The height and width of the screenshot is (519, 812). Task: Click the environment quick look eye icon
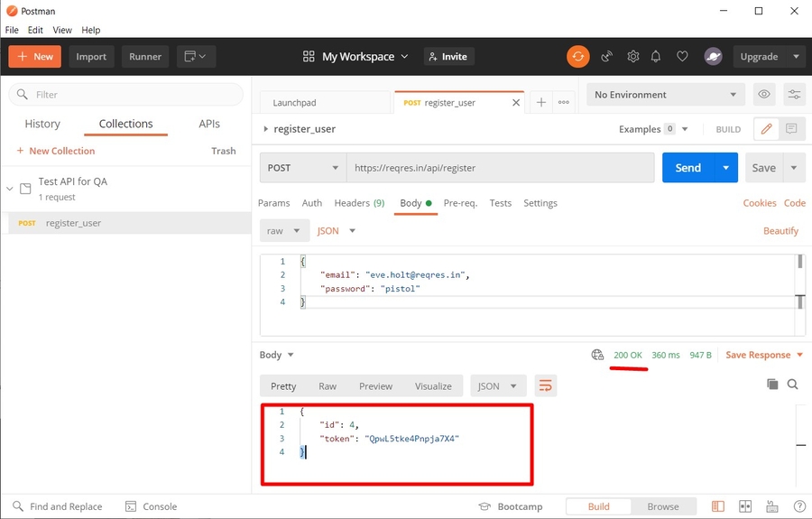(x=764, y=95)
